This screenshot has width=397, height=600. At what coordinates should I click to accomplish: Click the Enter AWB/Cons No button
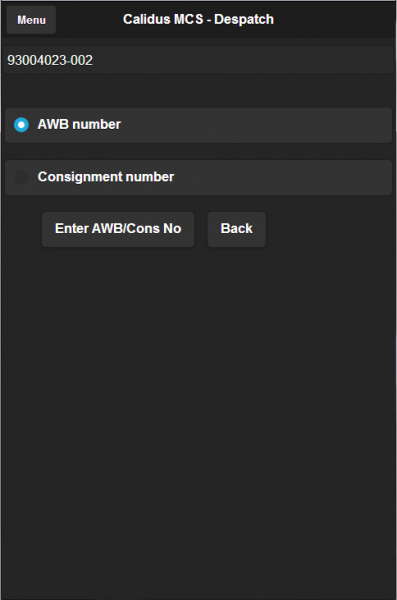pyautogui.click(x=118, y=229)
